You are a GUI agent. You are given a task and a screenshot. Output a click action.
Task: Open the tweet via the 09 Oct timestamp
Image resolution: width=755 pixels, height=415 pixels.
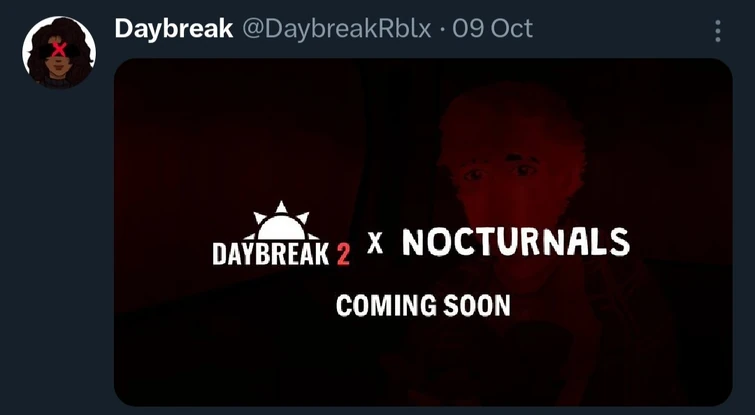click(x=493, y=29)
